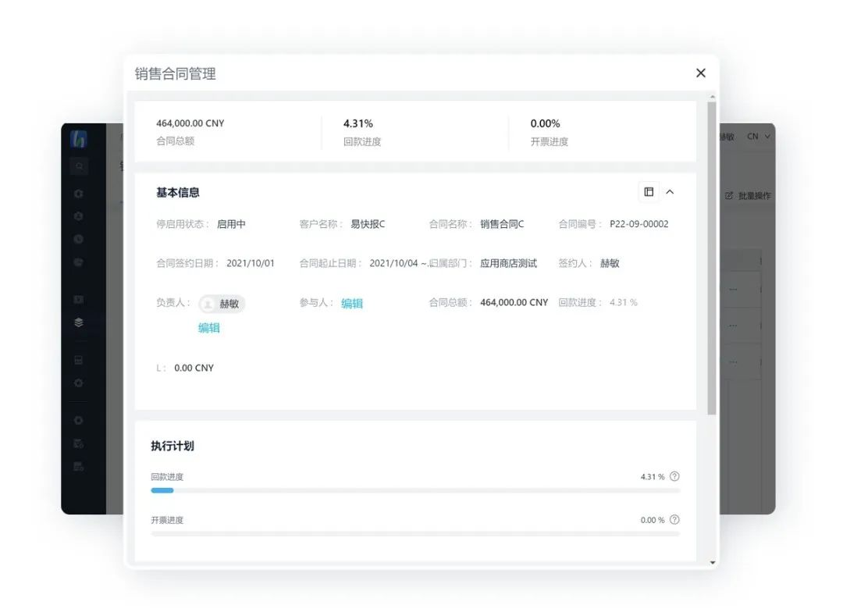Click the scroll down arrow of dialog scrollbar
The width and height of the screenshot is (843, 616).
point(712,562)
